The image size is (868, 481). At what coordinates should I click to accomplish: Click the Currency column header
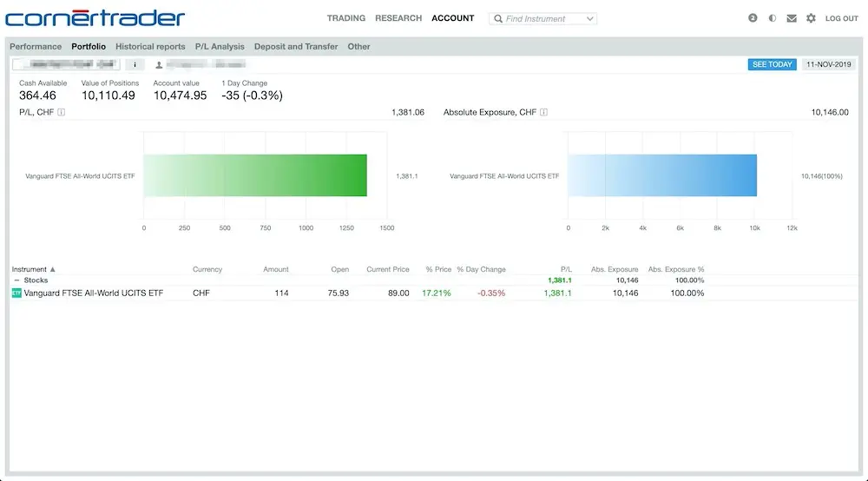point(207,269)
